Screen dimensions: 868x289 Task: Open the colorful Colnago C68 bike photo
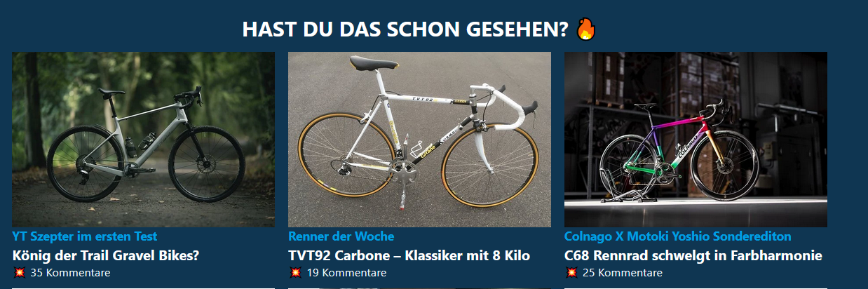pos(696,139)
